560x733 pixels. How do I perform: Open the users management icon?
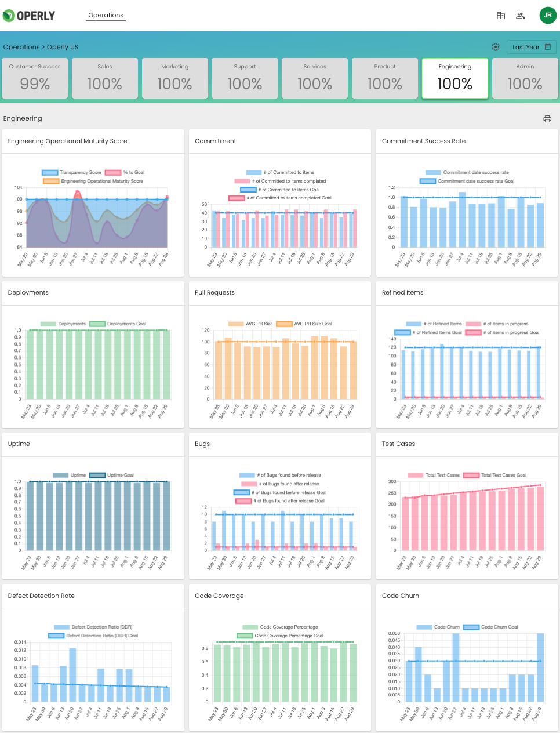click(521, 16)
